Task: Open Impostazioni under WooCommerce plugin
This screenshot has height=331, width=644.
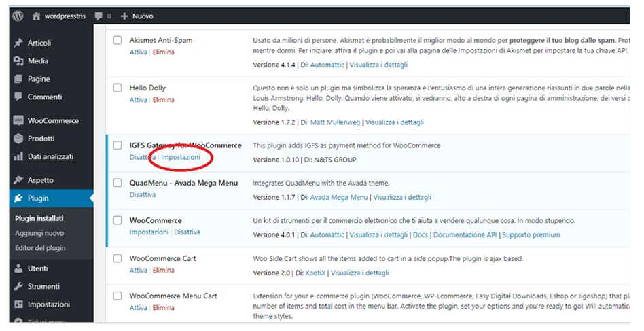Action: [x=149, y=232]
